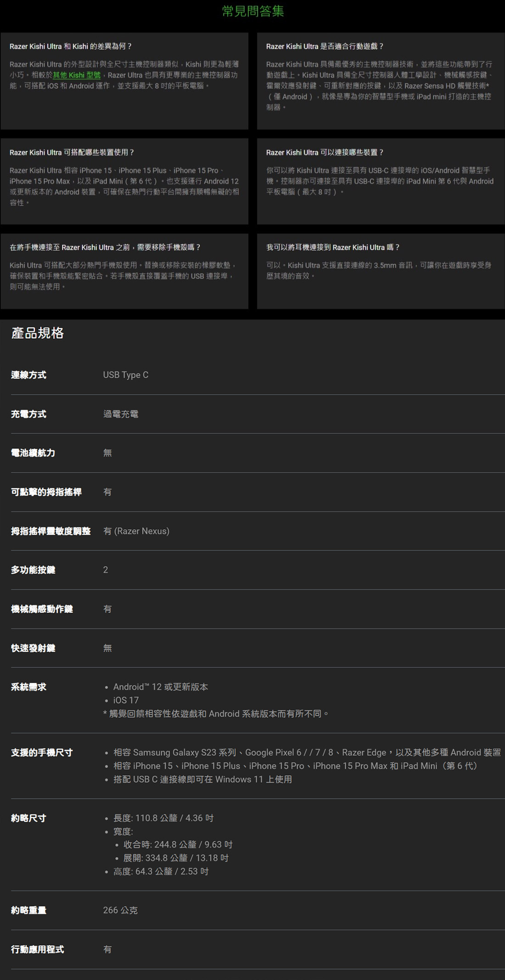
Task: Click the 'iOS 17' bullet
Action: [126, 700]
